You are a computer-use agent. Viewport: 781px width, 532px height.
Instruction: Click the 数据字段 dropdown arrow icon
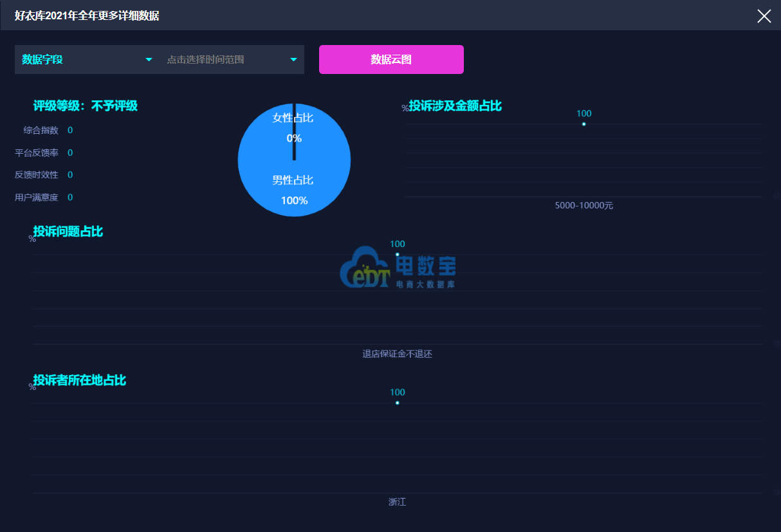pyautogui.click(x=149, y=60)
